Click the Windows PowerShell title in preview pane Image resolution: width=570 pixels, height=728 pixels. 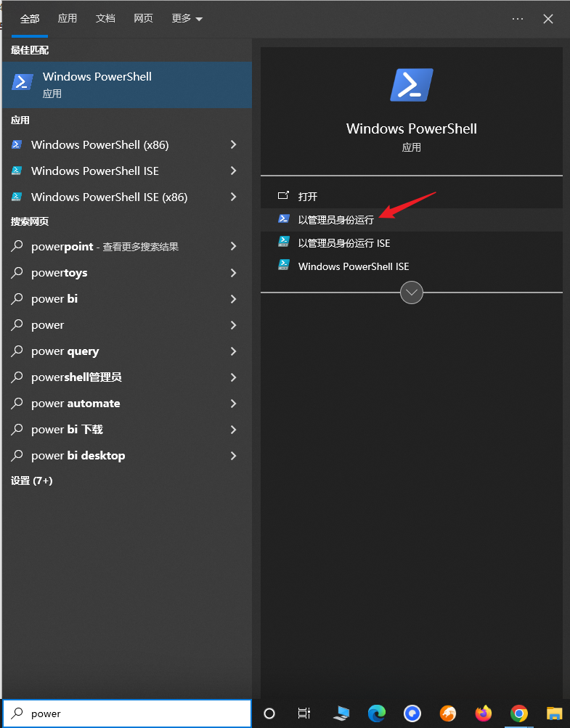tap(412, 128)
